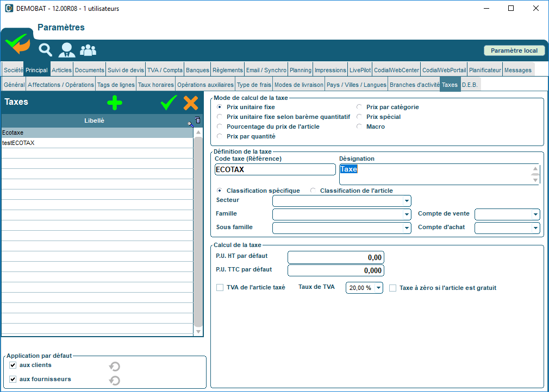Click the user group icon
This screenshot has height=392, width=549.
pos(88,50)
